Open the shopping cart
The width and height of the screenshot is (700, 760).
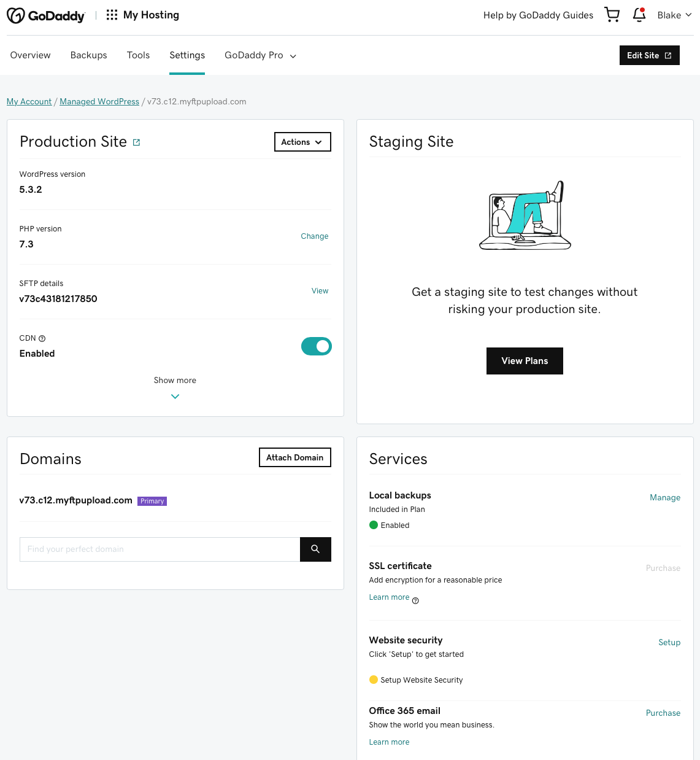(612, 15)
